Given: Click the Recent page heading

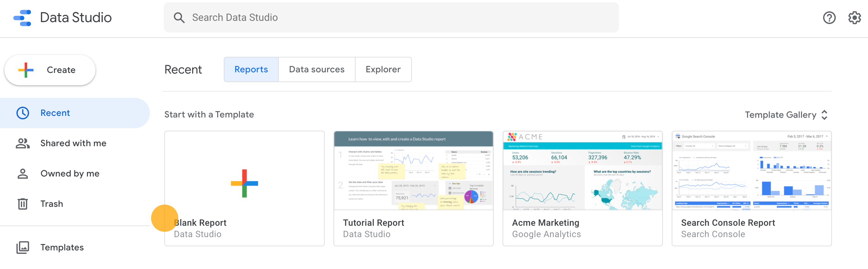Looking at the screenshot, I should coord(183,70).
